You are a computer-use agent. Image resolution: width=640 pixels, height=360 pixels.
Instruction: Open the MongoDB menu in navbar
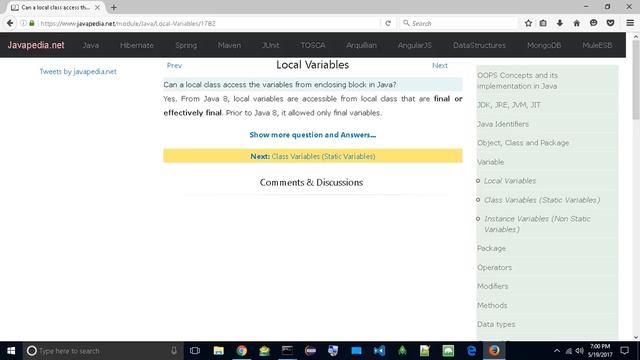pyautogui.click(x=544, y=45)
